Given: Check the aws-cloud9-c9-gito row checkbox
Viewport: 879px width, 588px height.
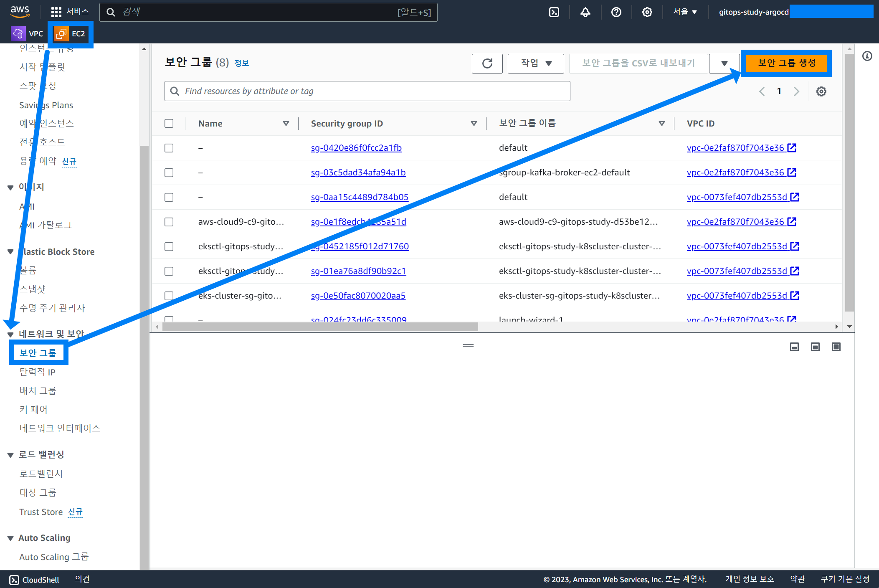Looking at the screenshot, I should pyautogui.click(x=169, y=222).
